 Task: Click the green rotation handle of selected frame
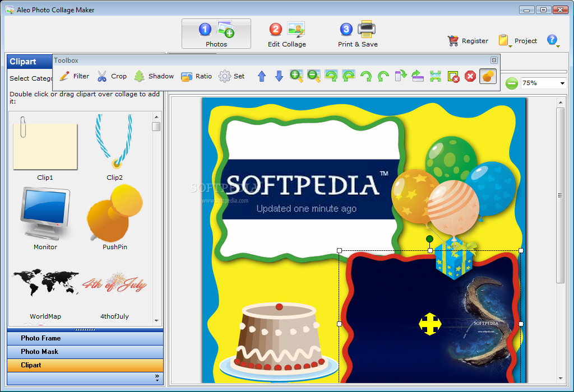(x=430, y=239)
